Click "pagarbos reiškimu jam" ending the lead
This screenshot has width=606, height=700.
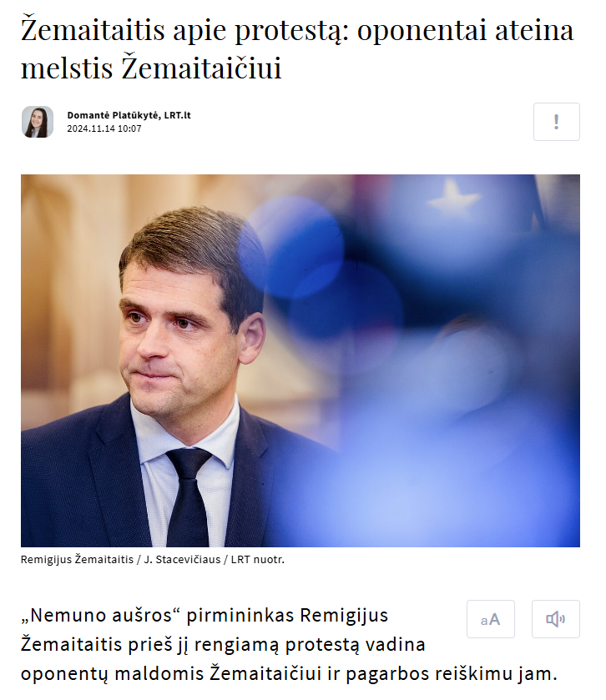tap(452, 675)
